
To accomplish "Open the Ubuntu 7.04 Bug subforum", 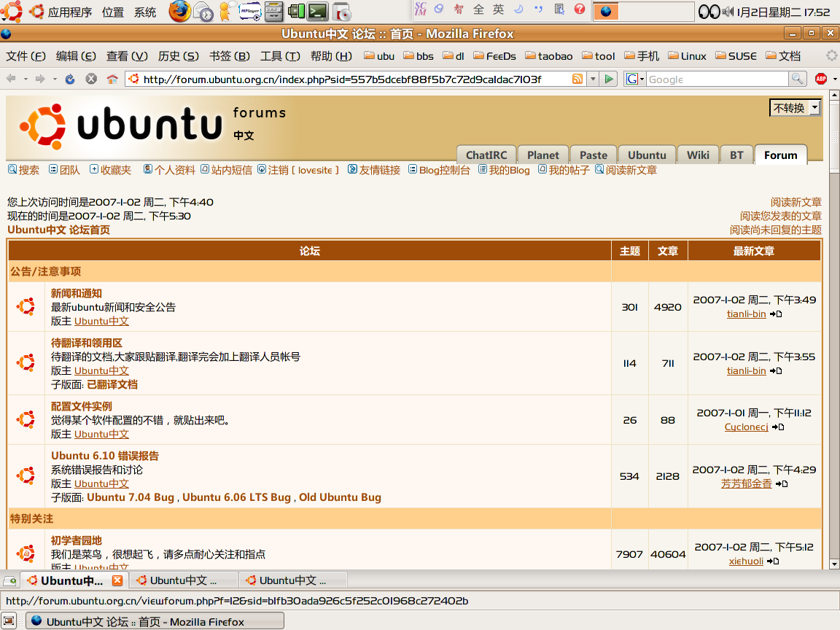I will pyautogui.click(x=131, y=497).
